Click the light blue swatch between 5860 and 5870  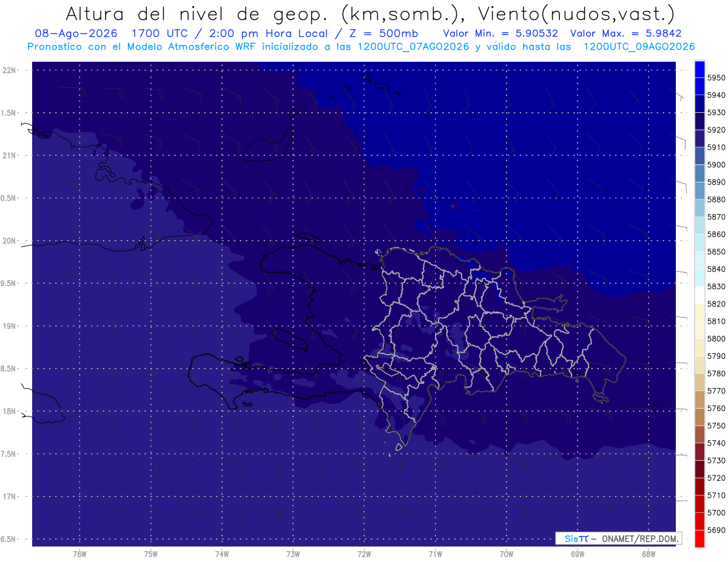[699, 225]
